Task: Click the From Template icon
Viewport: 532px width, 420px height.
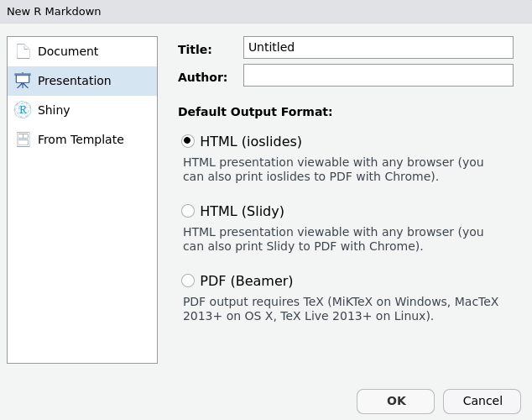Action: 23,139
